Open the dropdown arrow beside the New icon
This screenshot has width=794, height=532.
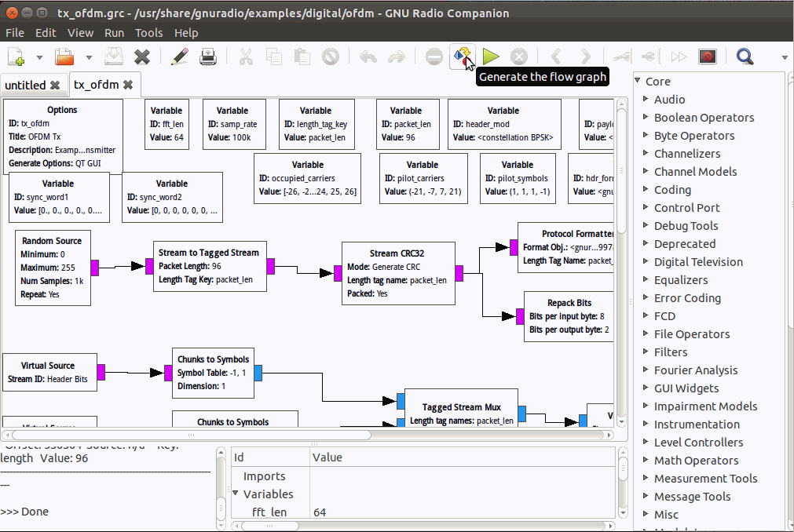pyautogui.click(x=39, y=57)
